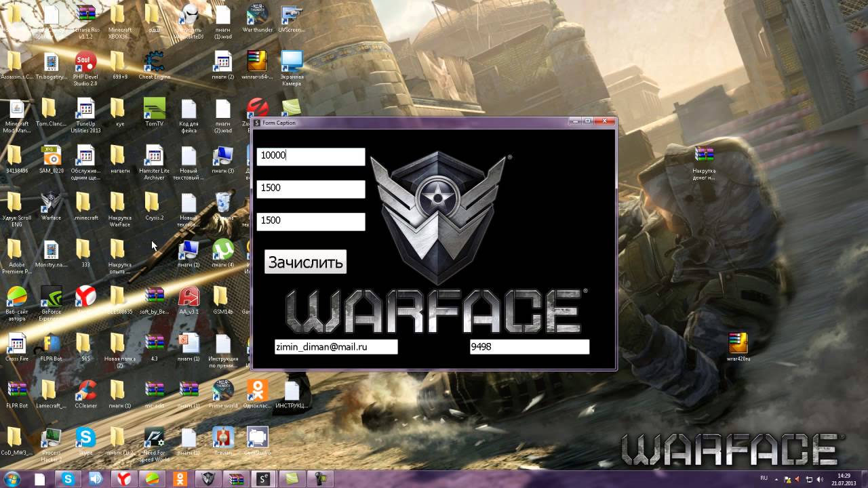Select the Hamster Lite Archiver icon

(154, 162)
